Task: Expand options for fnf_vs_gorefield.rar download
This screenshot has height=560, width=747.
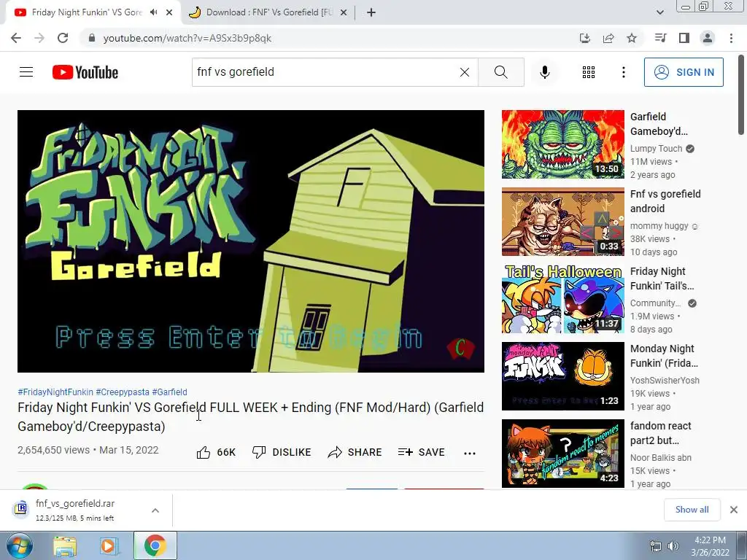Action: [x=155, y=510]
